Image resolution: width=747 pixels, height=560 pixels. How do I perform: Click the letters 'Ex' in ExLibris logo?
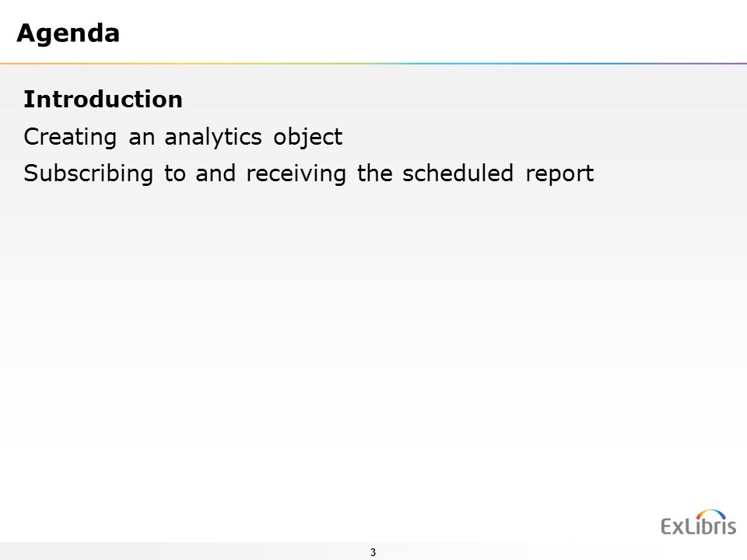point(672,527)
